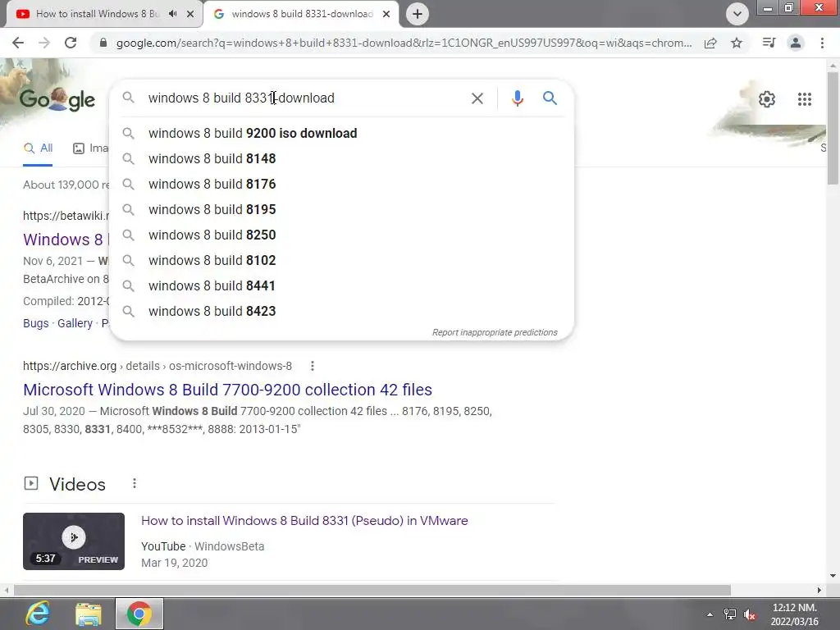Close the YouTube tab
This screenshot has height=630, width=840.
[190, 14]
